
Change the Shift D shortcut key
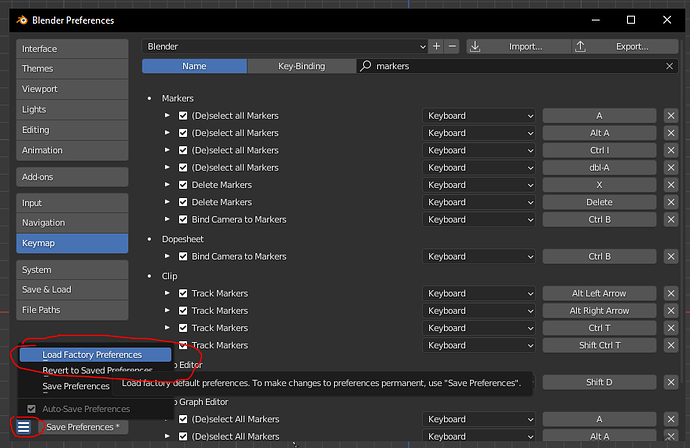coord(599,382)
